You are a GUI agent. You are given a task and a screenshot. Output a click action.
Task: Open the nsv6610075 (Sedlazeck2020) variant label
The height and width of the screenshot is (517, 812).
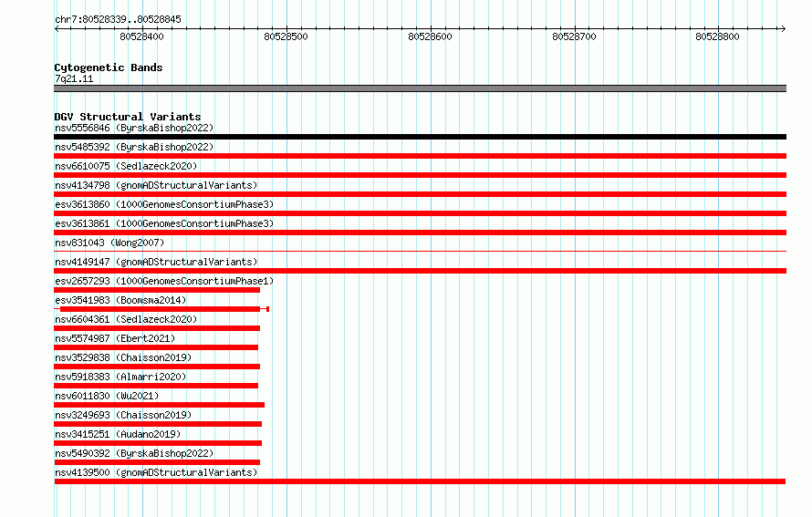point(126,166)
